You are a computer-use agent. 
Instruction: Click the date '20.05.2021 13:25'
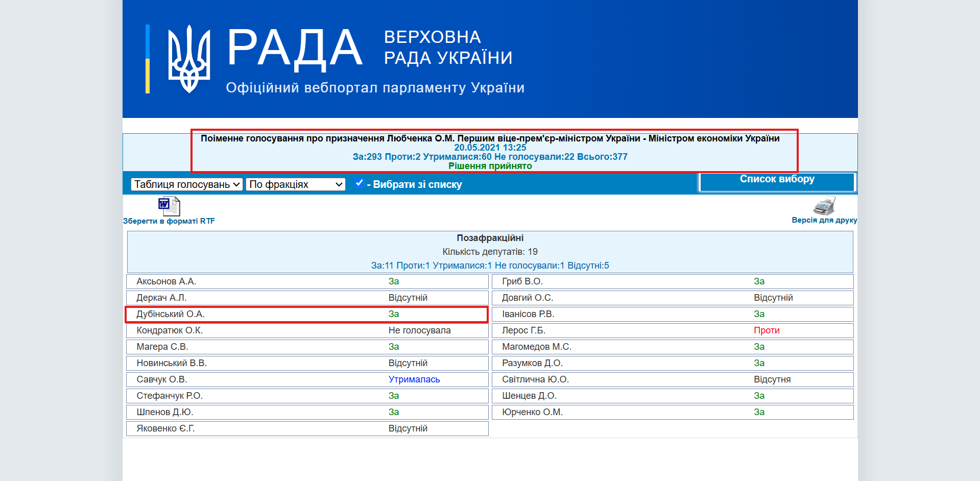pos(490,148)
